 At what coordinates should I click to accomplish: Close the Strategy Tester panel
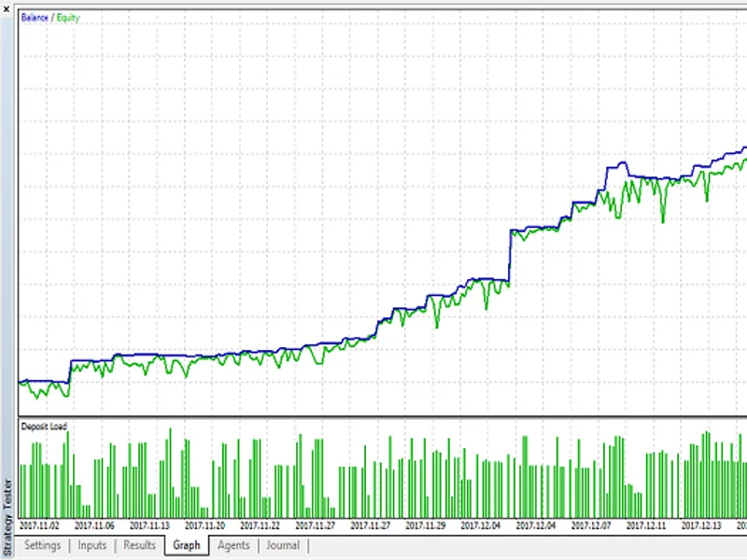[7, 8]
